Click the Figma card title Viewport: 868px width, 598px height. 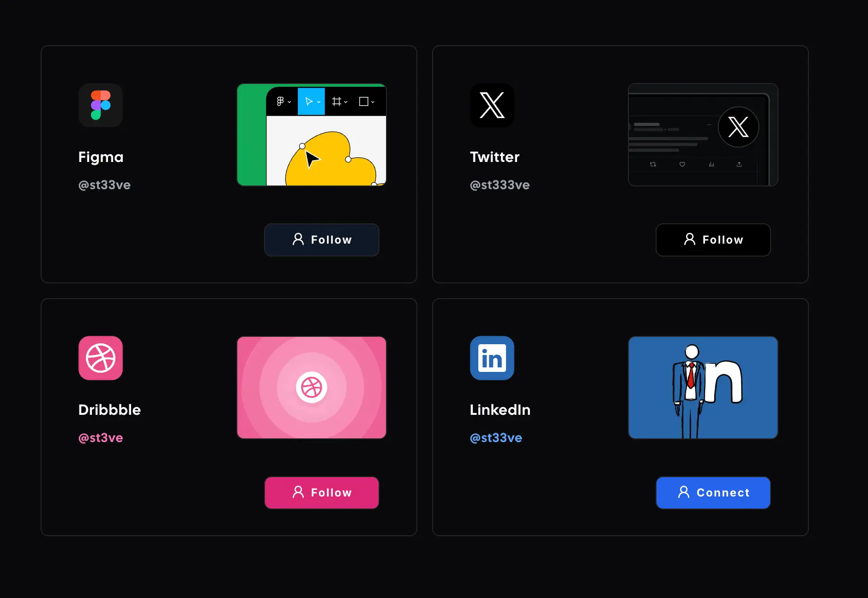coord(101,157)
